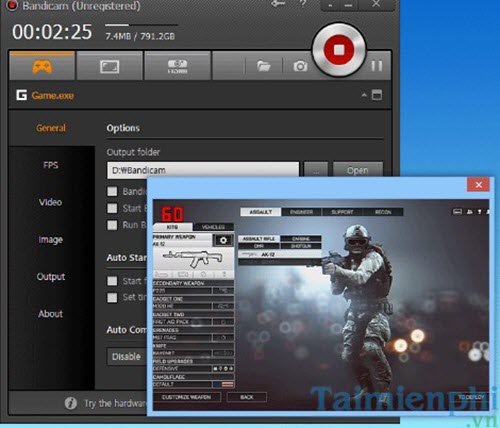The height and width of the screenshot is (428, 500).
Task: Open GADGET ONE slot row
Action: [193, 302]
